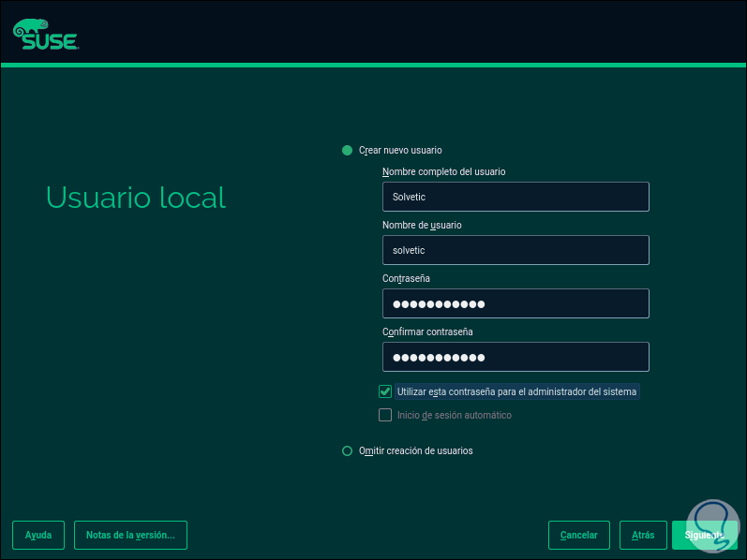Screen dimensions: 747x560
Task: Click the Confirmar contraseña label text
Action: (427, 332)
